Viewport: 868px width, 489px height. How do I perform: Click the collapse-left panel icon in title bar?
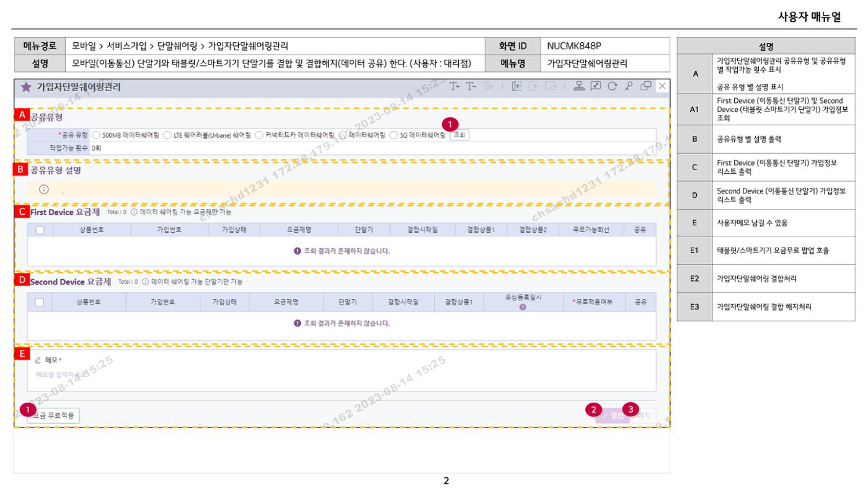tap(517, 86)
